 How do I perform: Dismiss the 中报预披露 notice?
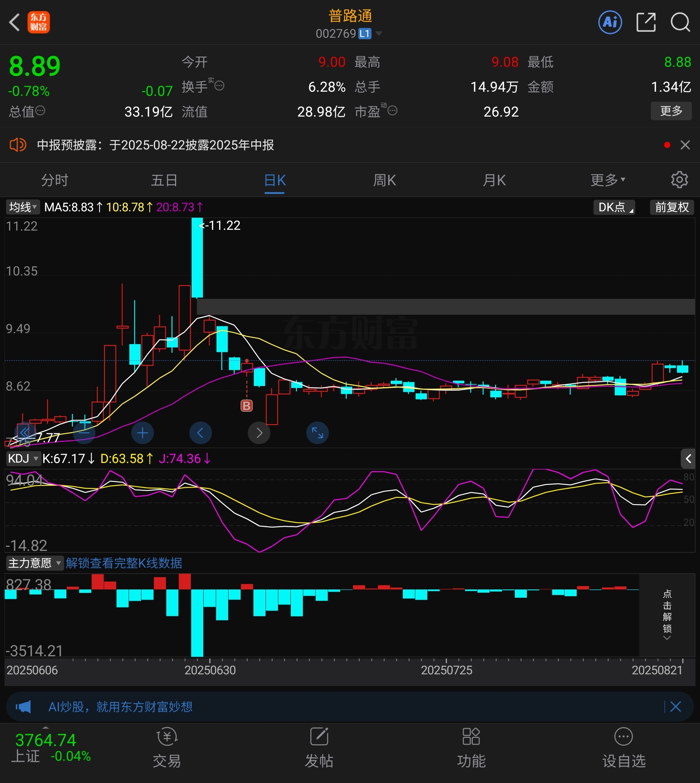coord(685,145)
